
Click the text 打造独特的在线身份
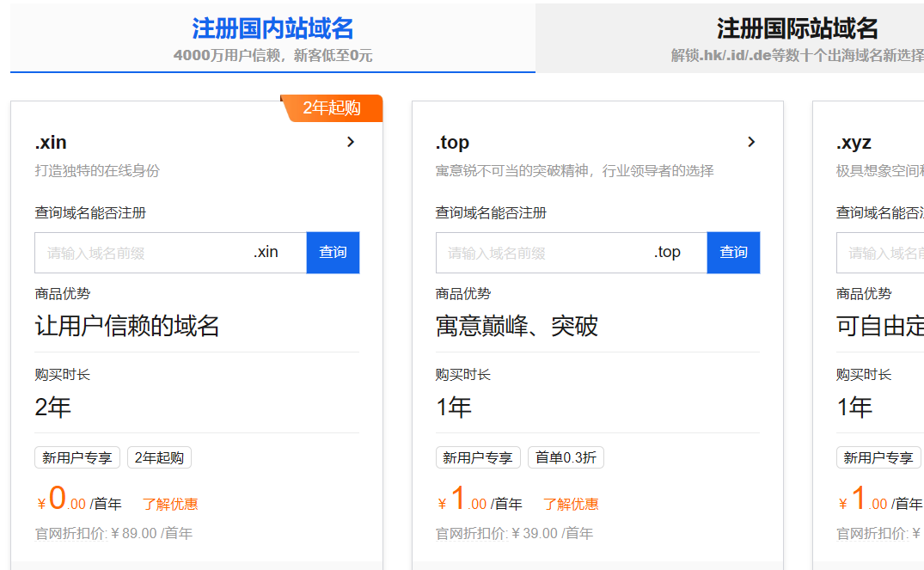[97, 171]
